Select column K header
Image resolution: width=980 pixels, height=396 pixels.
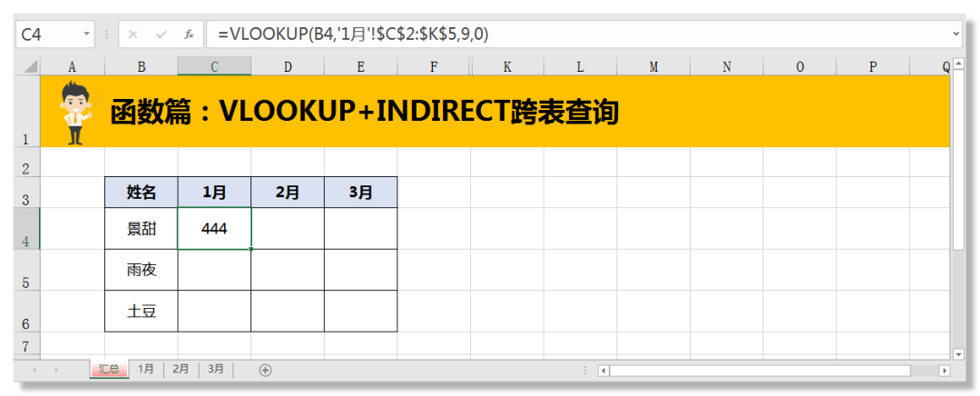pyautogui.click(x=507, y=67)
